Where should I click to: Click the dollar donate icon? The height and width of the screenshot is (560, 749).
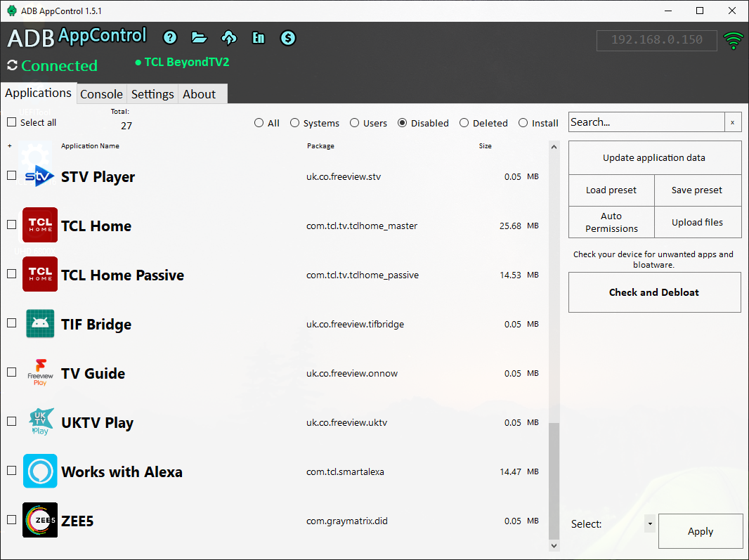point(288,38)
